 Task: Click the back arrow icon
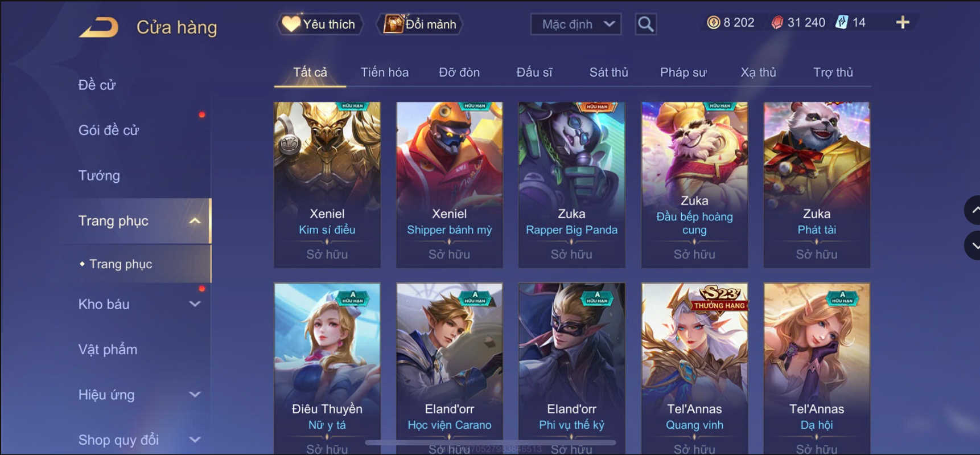coord(99,27)
